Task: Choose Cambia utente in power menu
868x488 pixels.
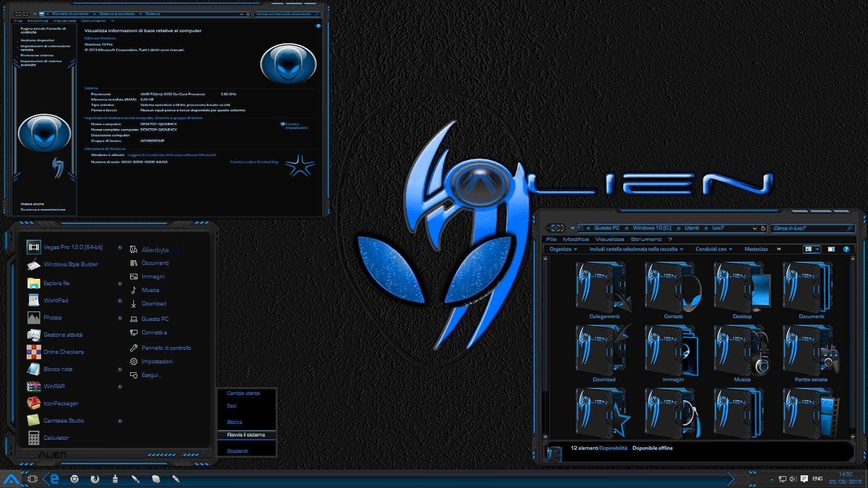Action: coord(246,393)
